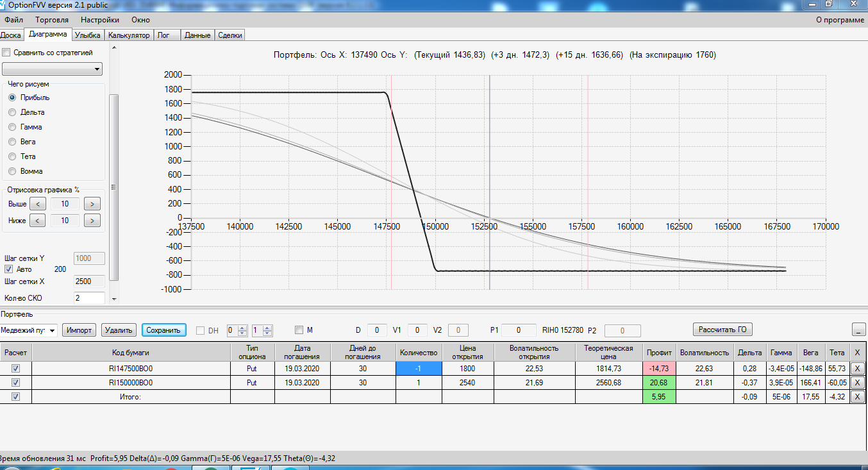Image resolution: width=868 pixels, height=470 pixels.
Task: Remove the RI147500BO0 row with its X button
Action: point(858,369)
